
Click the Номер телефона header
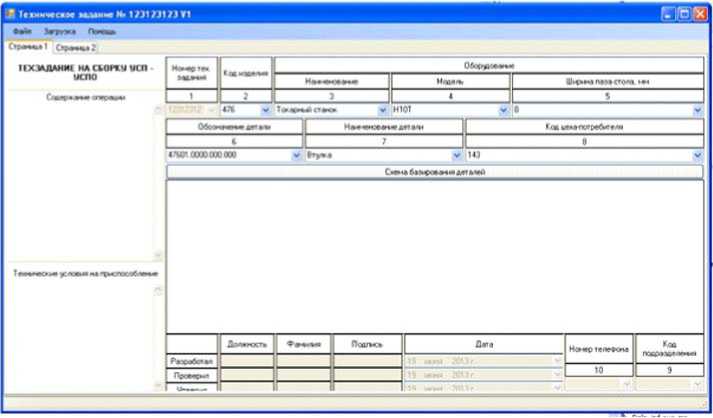(599, 349)
